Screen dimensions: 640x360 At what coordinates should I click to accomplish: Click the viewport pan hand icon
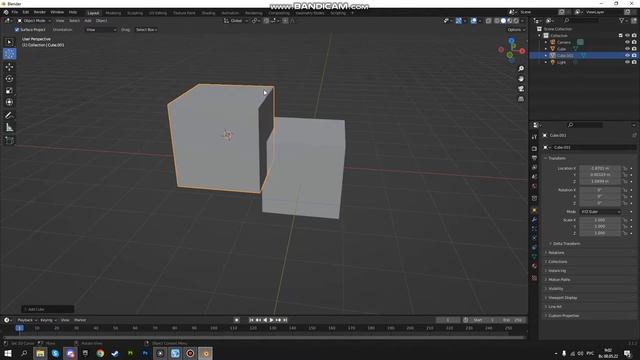(521, 79)
